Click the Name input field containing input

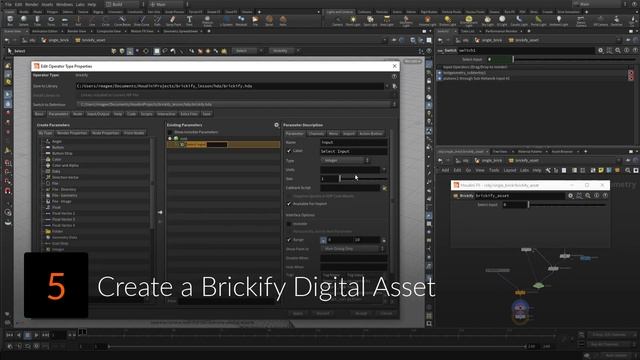pyautogui.click(x=353, y=142)
